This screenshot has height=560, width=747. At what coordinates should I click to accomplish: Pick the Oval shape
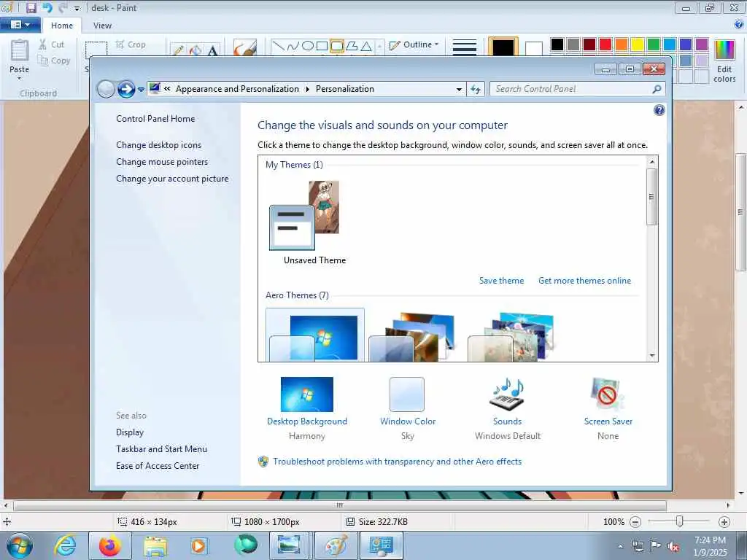tap(308, 46)
